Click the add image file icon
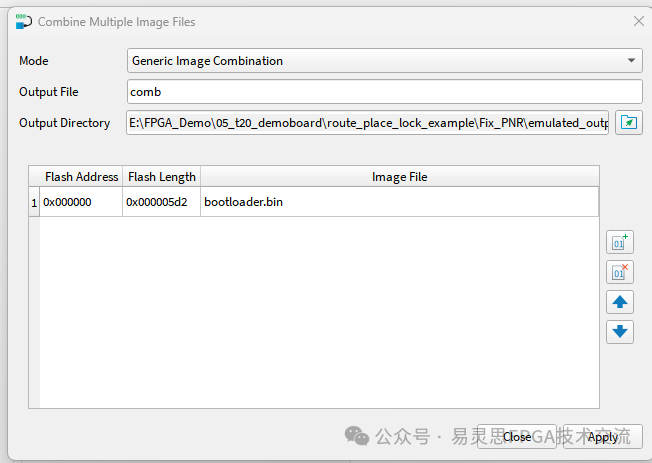The image size is (652, 463). point(620,242)
